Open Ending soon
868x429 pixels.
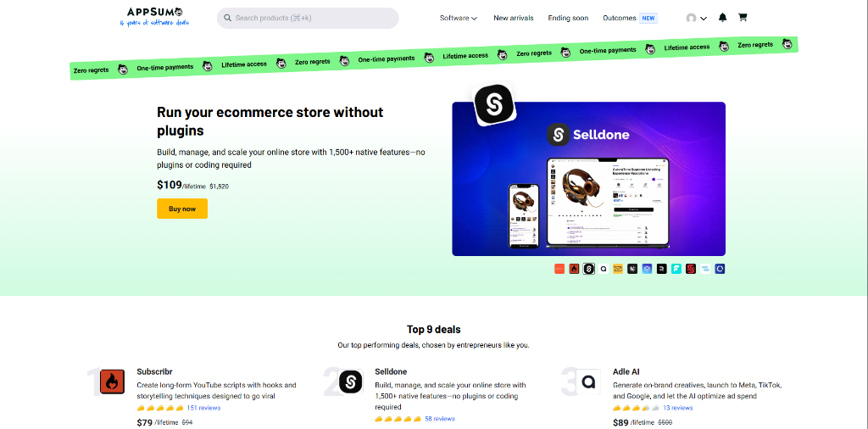tap(568, 18)
